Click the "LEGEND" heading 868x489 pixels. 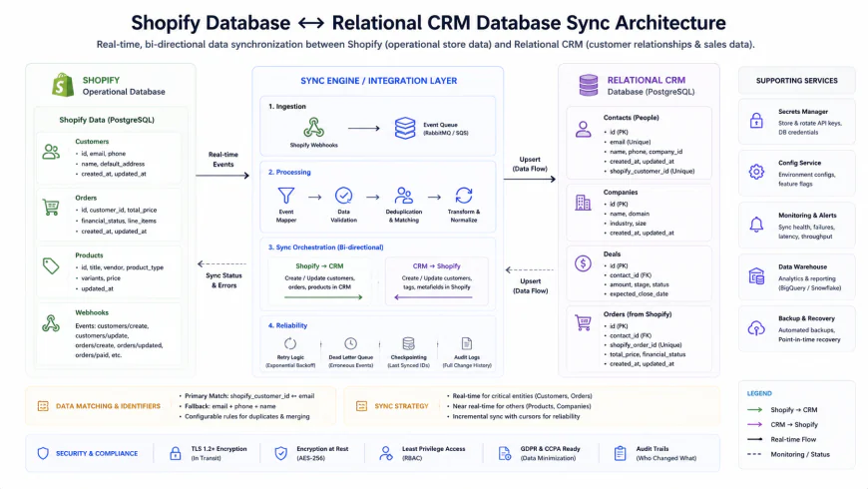(759, 393)
